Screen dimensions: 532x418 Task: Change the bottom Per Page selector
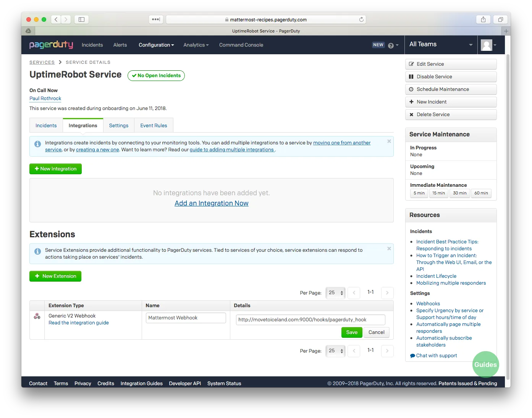click(x=335, y=351)
